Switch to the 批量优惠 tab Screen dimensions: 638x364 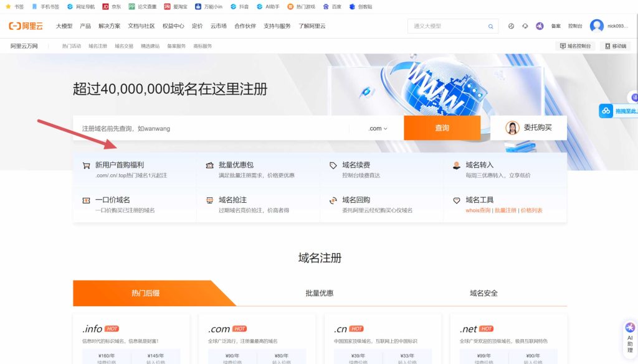(319, 293)
